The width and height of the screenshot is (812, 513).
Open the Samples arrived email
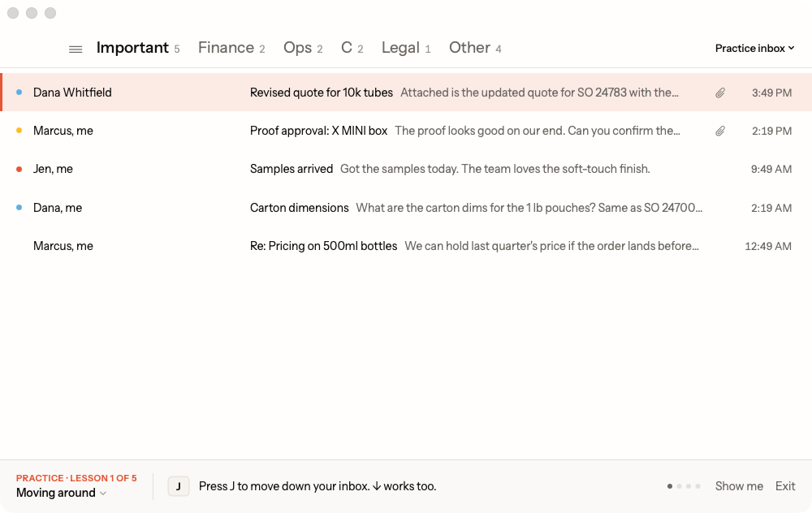point(406,169)
